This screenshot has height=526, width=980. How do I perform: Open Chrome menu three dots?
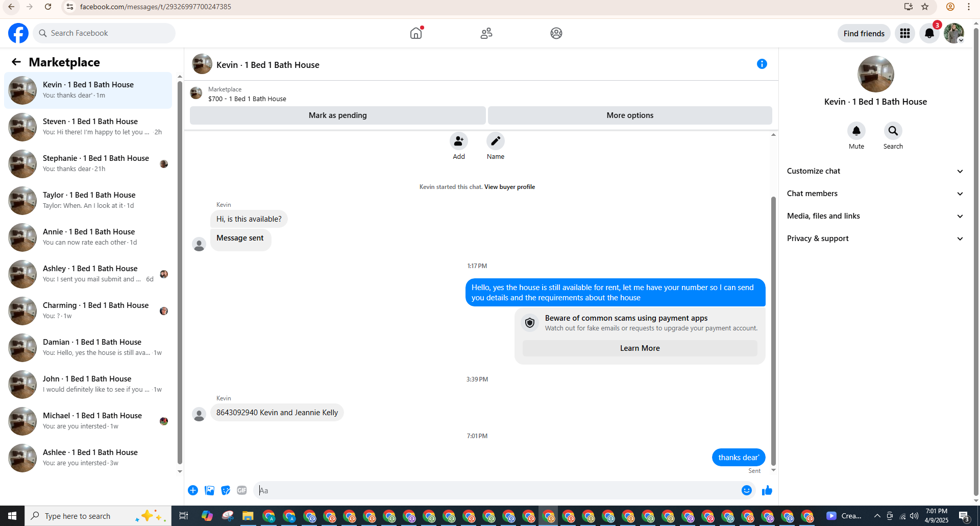coord(969,7)
